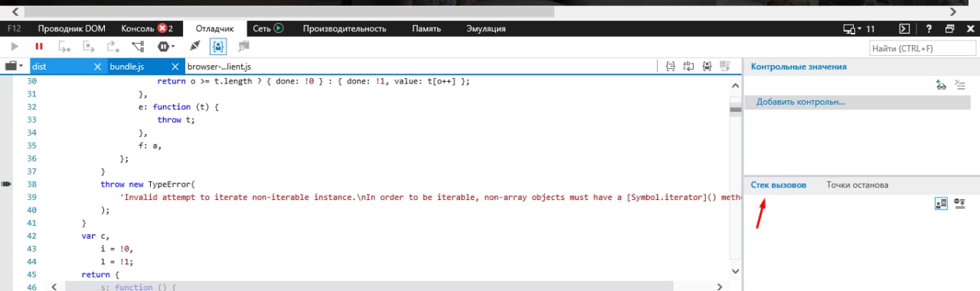
Task: Click the page horizontal scrollbar left arrow
Action: 16,11
